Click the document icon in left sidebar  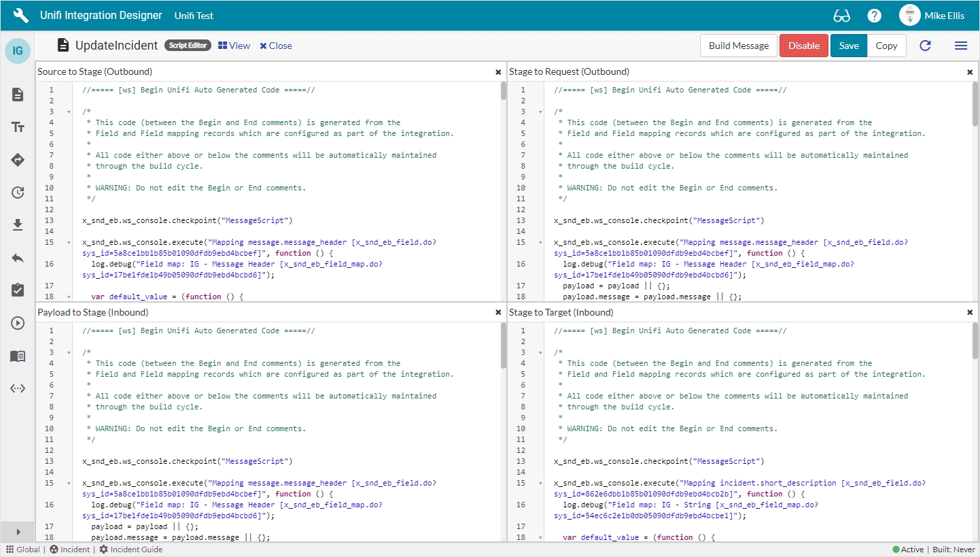[18, 95]
